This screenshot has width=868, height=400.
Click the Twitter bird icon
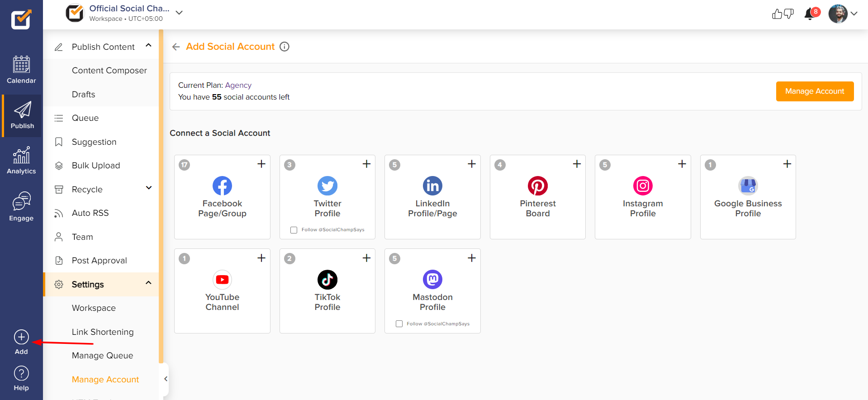pyautogui.click(x=327, y=186)
